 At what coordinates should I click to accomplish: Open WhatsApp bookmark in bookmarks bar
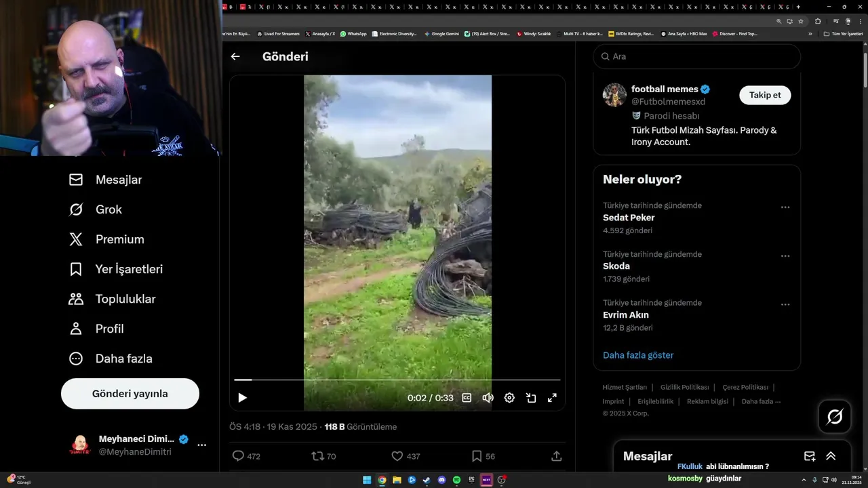(x=353, y=33)
